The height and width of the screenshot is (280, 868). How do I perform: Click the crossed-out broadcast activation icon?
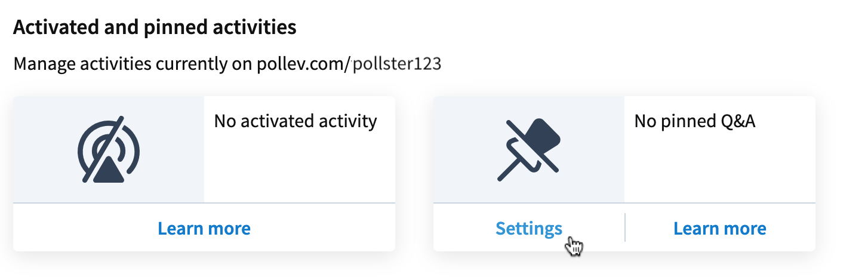coord(109,149)
